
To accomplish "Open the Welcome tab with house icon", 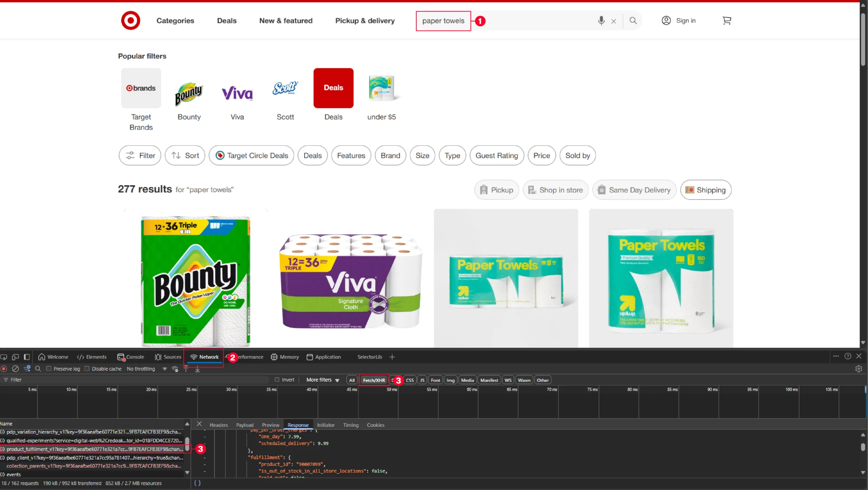I will 53,357.
